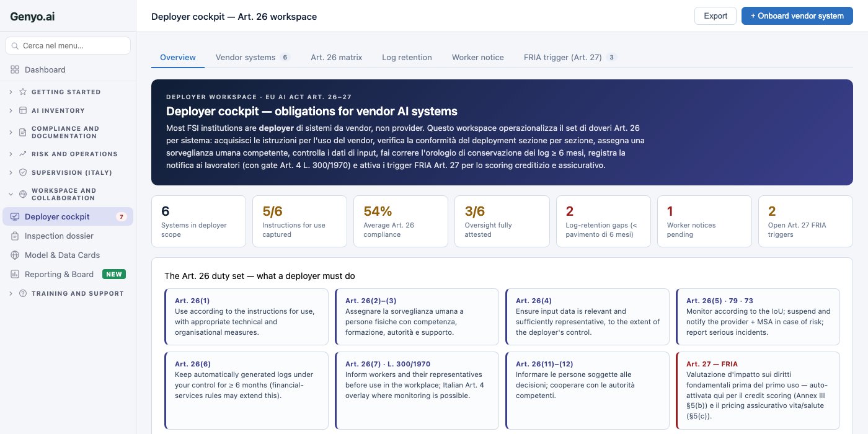The image size is (868, 434).
Task: Expand the Supervision (Italy) chevron
Action: point(11,172)
